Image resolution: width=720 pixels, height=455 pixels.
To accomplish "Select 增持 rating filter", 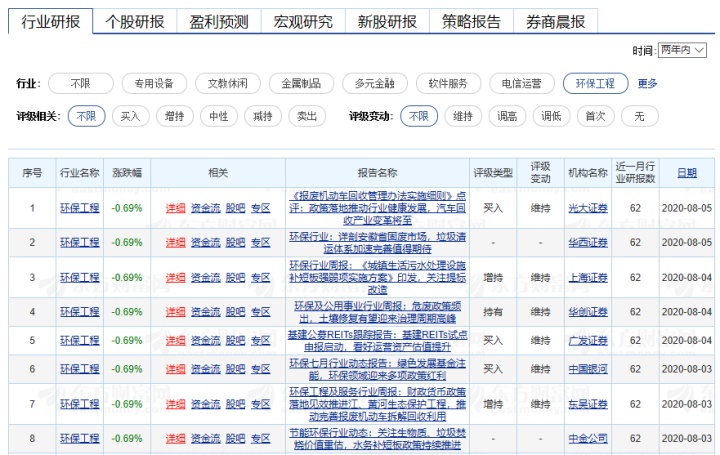I will coord(175,116).
